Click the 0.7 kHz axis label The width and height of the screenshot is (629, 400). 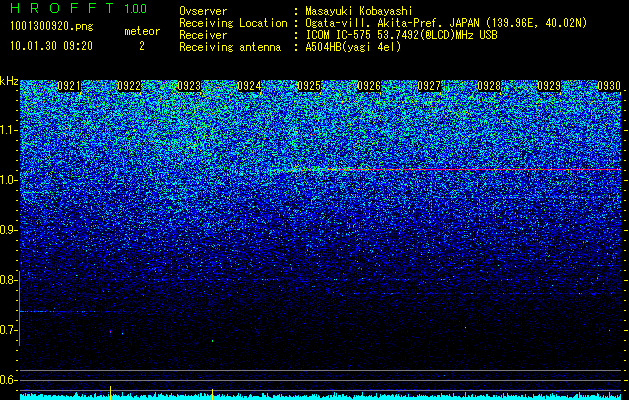(7, 330)
